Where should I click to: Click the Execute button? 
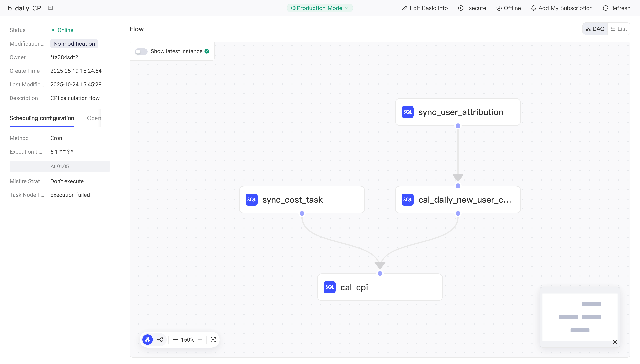click(x=472, y=8)
